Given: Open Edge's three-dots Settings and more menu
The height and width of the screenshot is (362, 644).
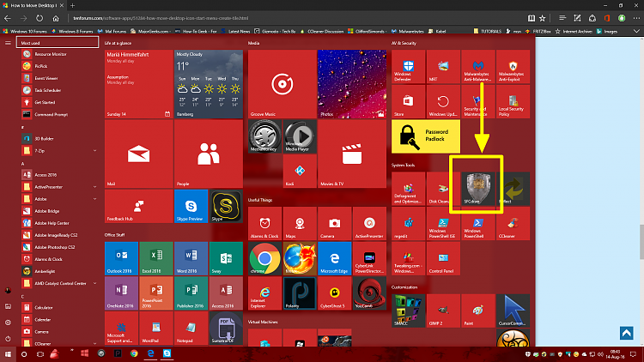Looking at the screenshot, I should (636, 18).
